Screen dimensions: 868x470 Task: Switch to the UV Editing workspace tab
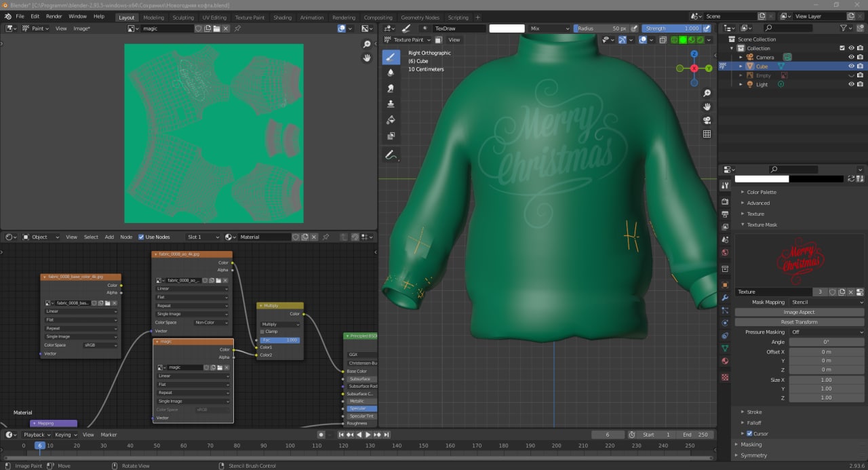point(214,18)
